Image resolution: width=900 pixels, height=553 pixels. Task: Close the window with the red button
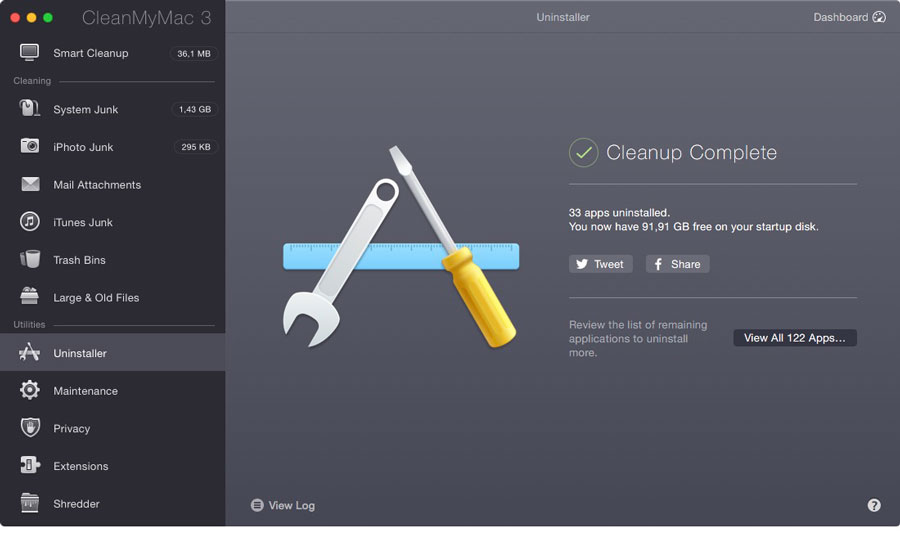point(15,18)
